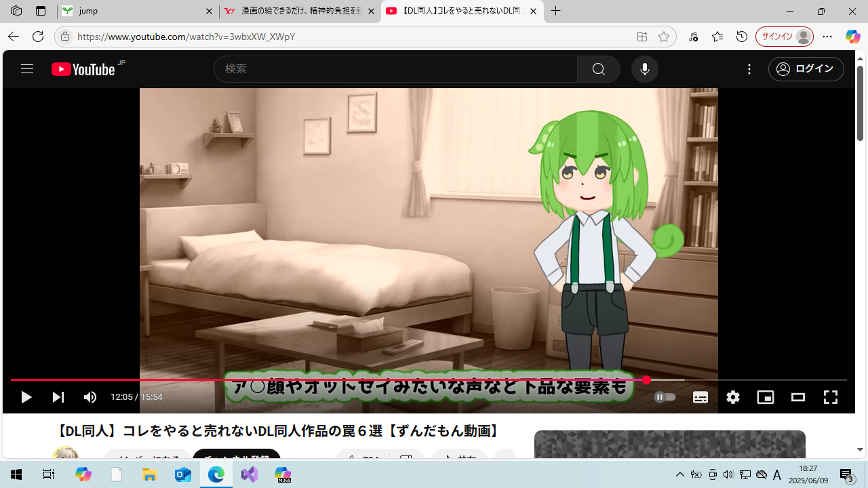Start voice search with microphone
This screenshot has width=868, height=488.
coord(645,69)
